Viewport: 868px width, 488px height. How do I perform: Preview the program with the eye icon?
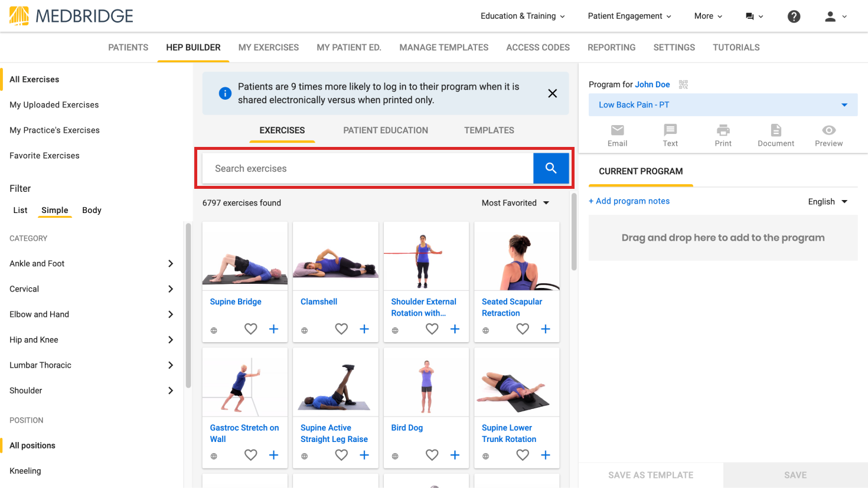[829, 135]
